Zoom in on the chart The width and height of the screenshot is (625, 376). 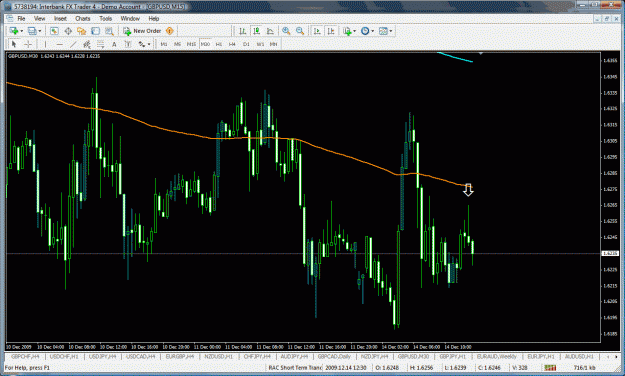[x=286, y=31]
